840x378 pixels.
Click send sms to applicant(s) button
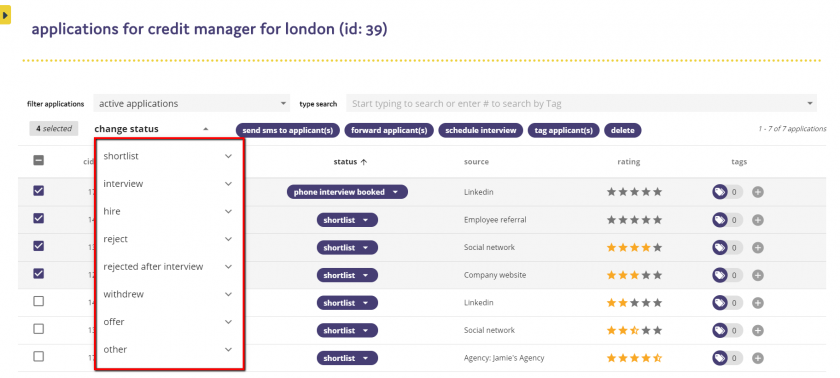click(x=288, y=131)
